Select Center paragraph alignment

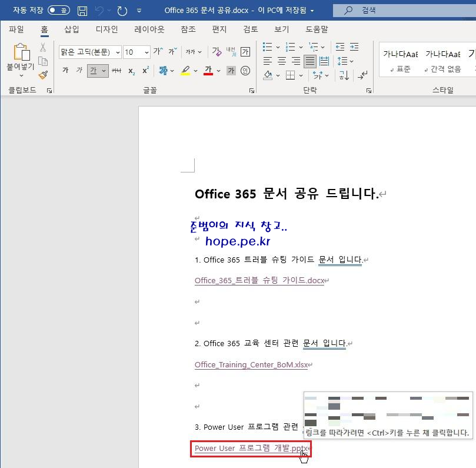pos(282,61)
